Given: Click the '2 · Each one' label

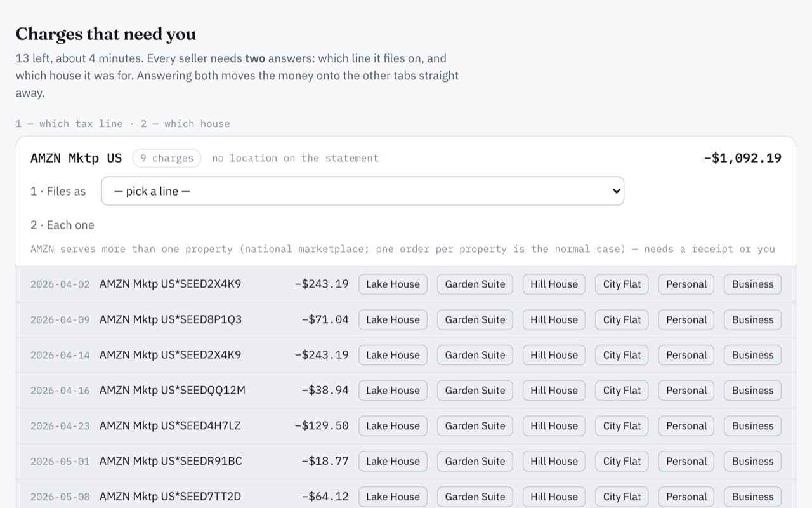Looking at the screenshot, I should point(62,225).
